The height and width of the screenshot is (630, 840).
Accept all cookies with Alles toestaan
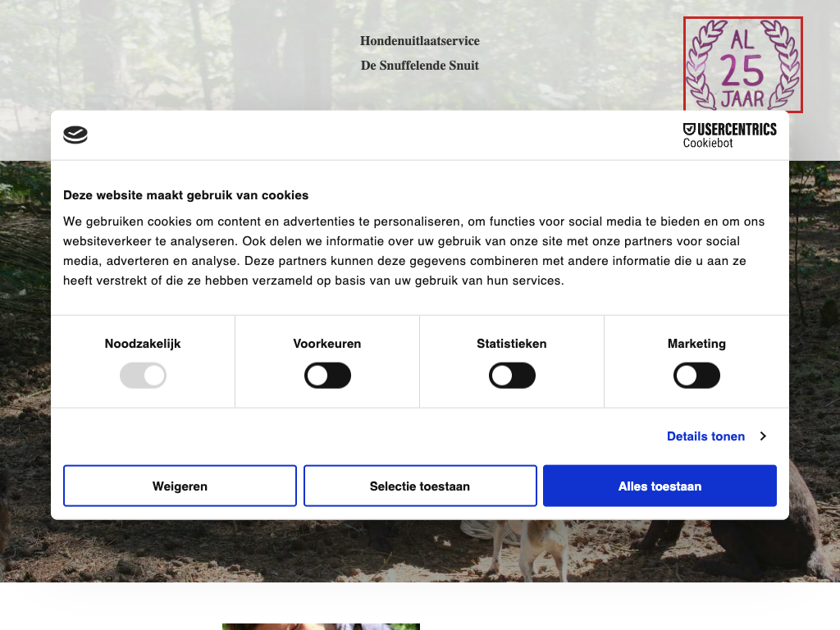tap(660, 486)
